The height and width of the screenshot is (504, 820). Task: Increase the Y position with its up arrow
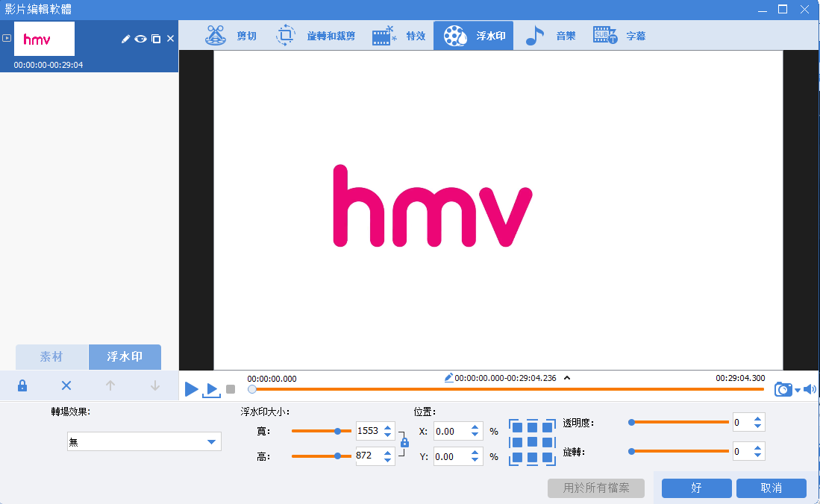(x=475, y=453)
